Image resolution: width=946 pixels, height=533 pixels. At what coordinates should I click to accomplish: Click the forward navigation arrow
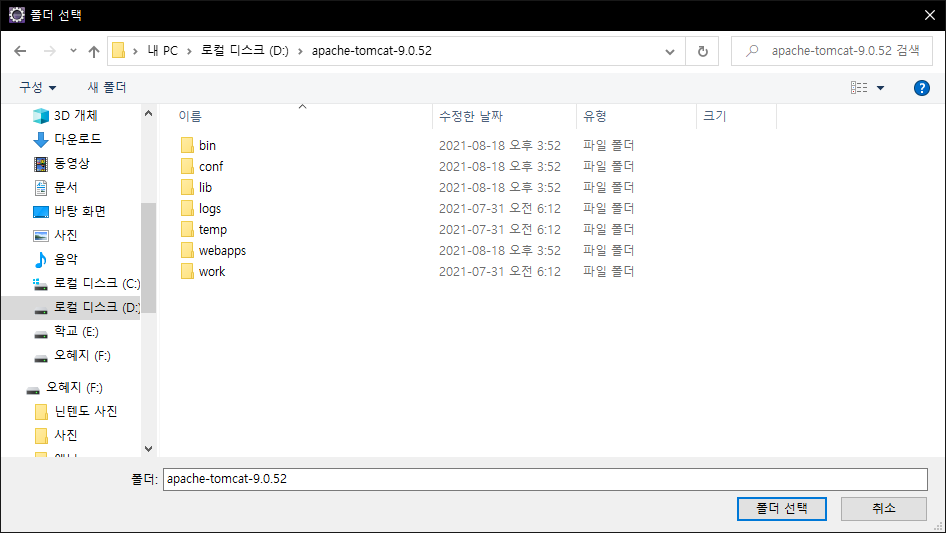click(x=49, y=51)
